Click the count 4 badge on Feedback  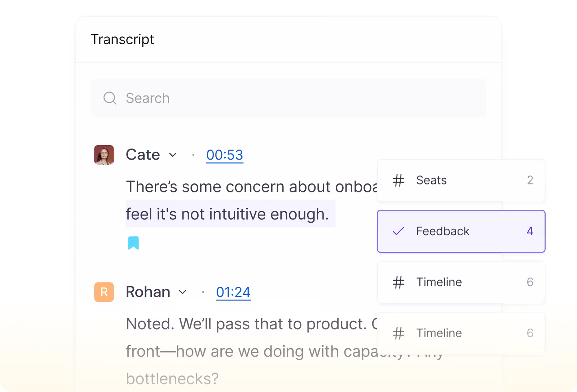click(530, 231)
